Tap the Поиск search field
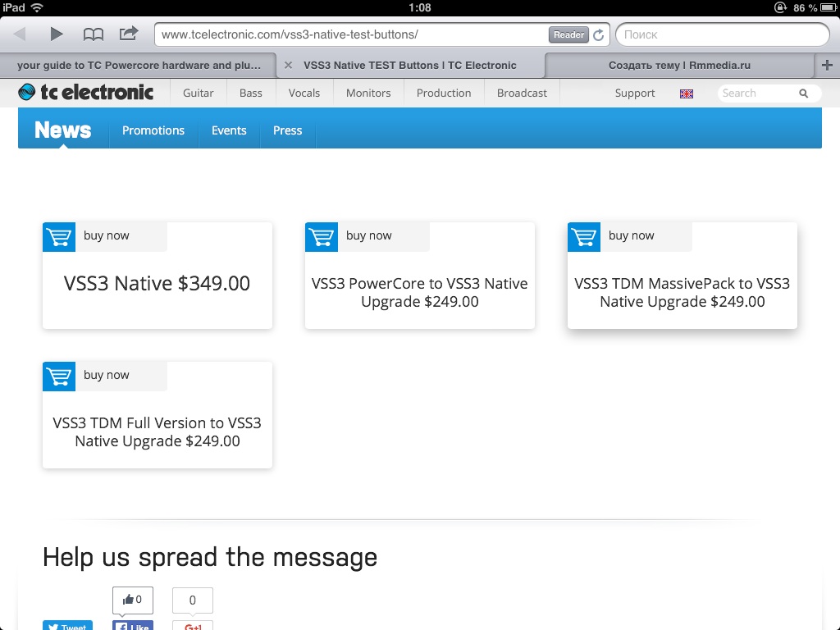Screen dimensions: 840x630 (x=722, y=34)
